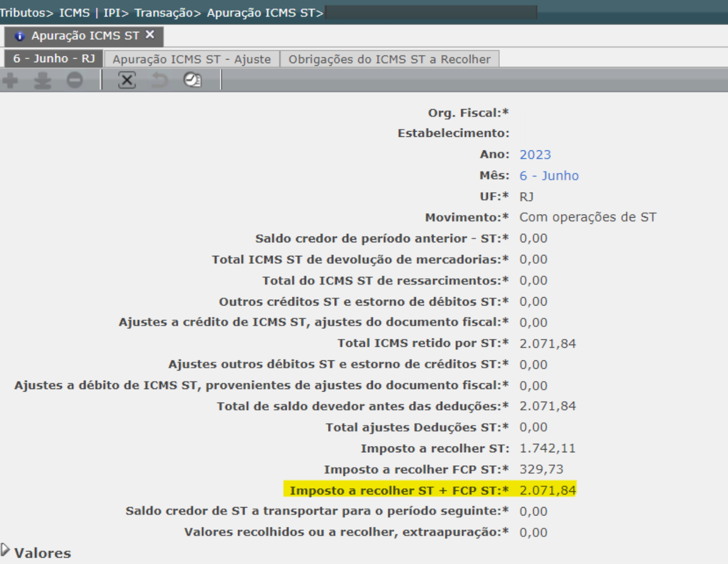Expand the Valores section
This screenshot has height=564, width=728.
[6, 550]
